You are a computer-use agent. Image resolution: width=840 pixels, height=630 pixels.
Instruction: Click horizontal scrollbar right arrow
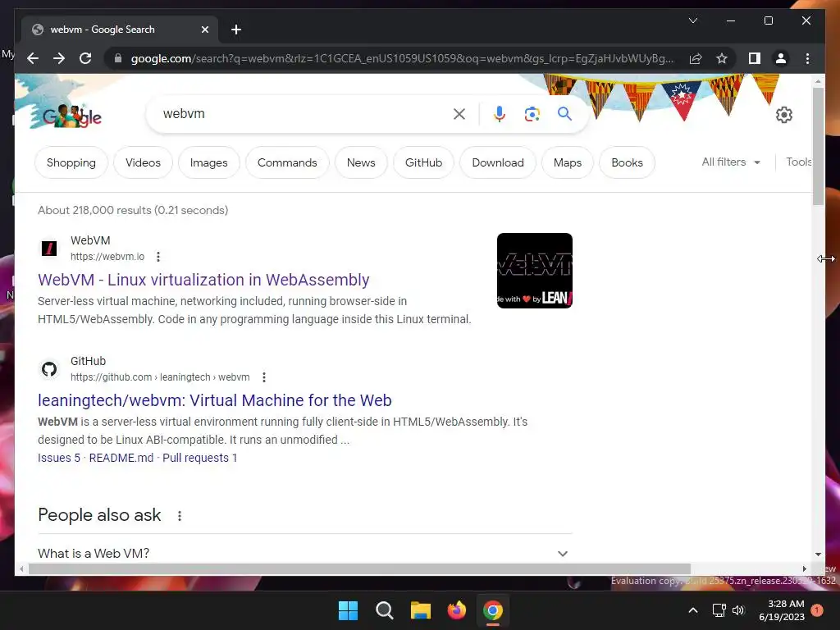[x=804, y=569]
